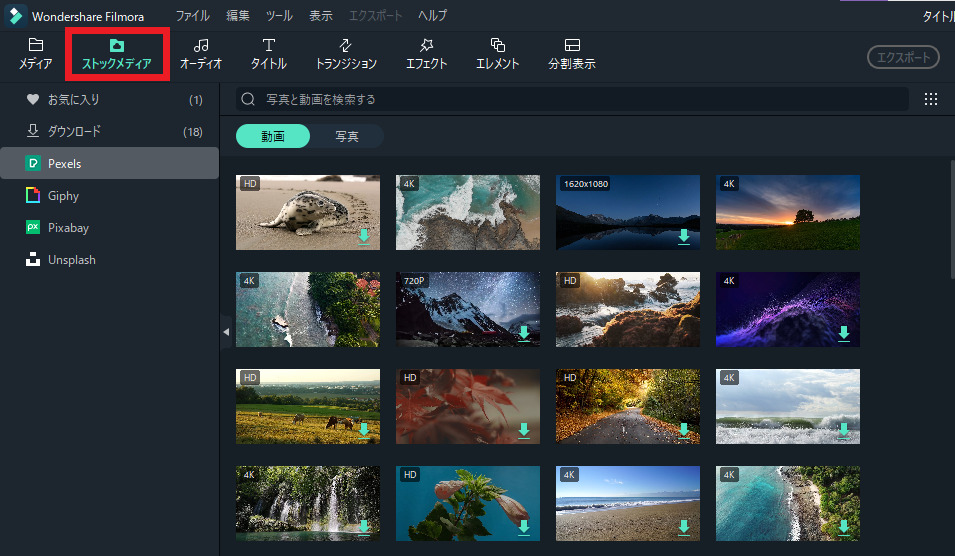955x556 pixels.
Task: Download the red maple leaves HD video
Action: pos(524,430)
